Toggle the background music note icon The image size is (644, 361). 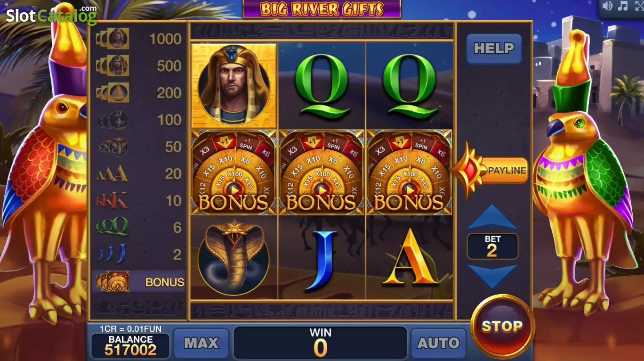[x=623, y=6]
